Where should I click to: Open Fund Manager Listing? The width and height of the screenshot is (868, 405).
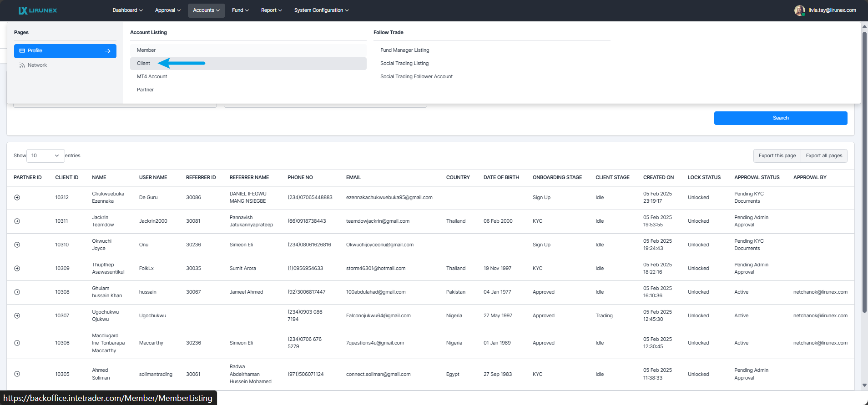[x=404, y=50]
